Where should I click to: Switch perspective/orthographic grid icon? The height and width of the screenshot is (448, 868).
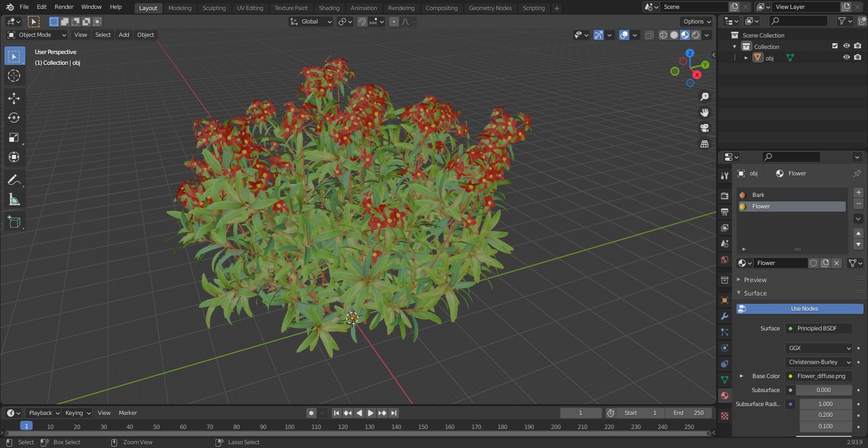tap(705, 144)
